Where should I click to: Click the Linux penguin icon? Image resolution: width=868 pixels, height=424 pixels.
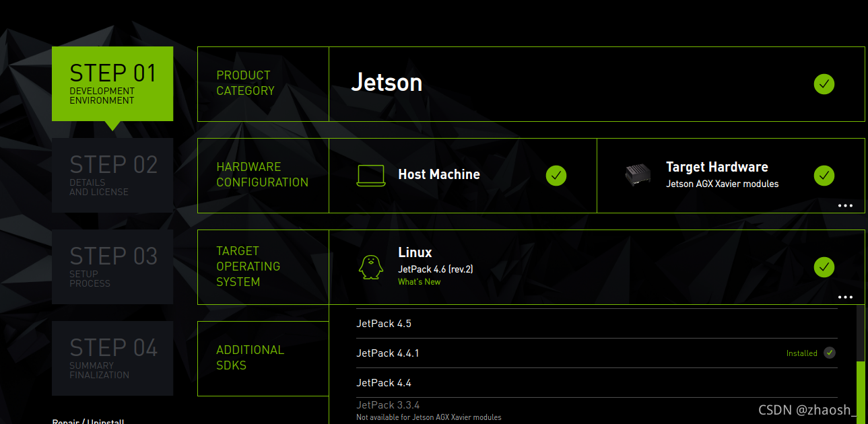[370, 267]
